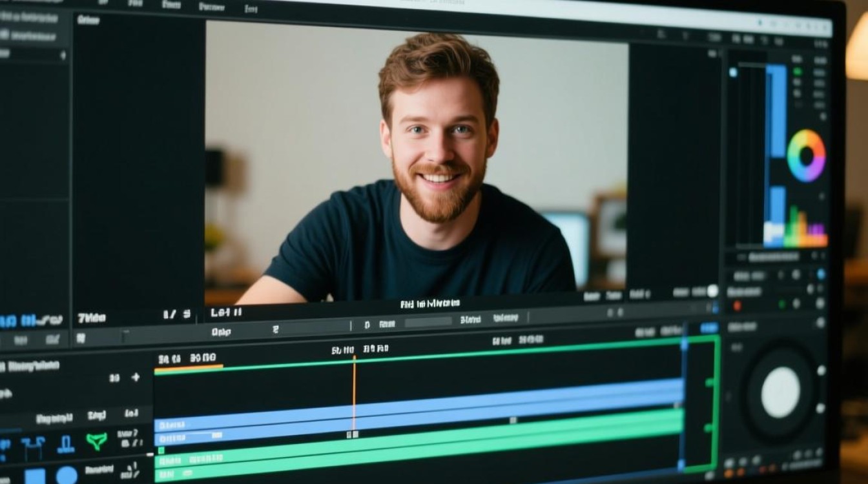The height and width of the screenshot is (484, 868).
Task: Click the upper green handle on the green bracket
Action: [x=710, y=382]
